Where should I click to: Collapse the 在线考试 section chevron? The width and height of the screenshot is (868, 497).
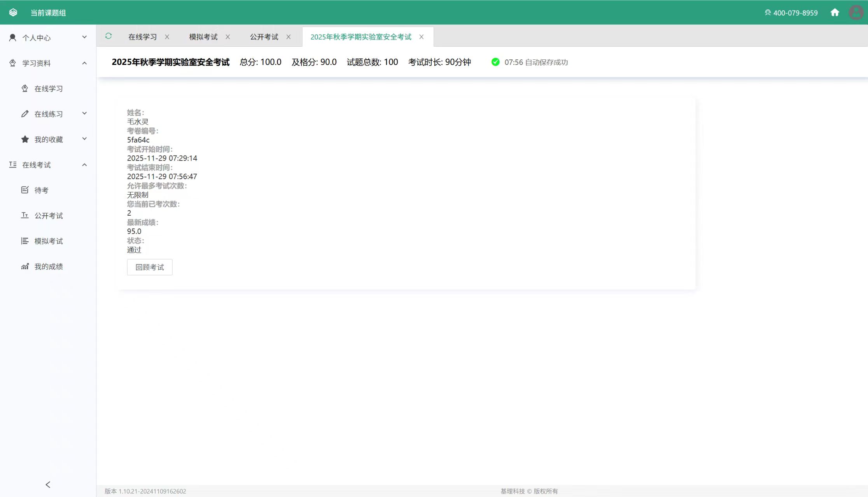[x=84, y=165]
